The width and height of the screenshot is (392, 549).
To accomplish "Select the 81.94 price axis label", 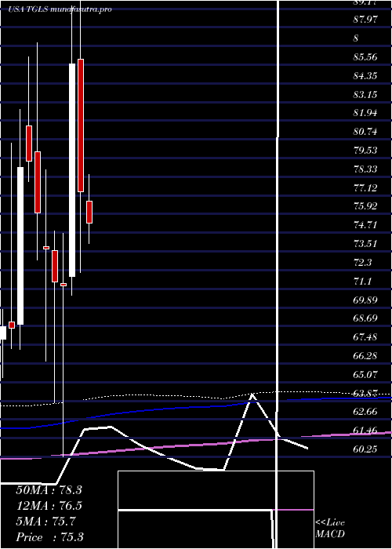I will pos(365,113).
